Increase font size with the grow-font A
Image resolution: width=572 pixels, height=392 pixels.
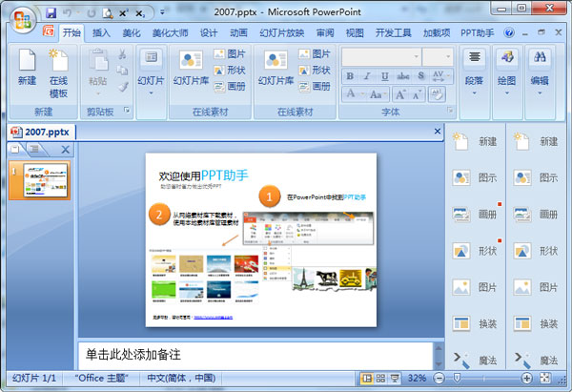[x=400, y=94]
